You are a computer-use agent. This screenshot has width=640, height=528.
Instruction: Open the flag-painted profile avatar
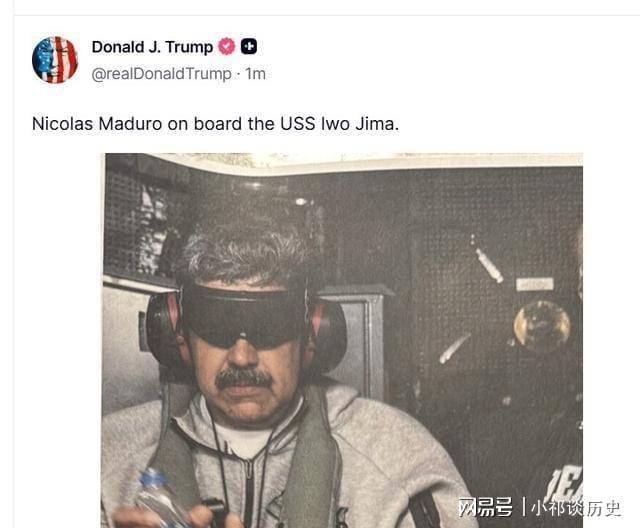click(x=55, y=60)
